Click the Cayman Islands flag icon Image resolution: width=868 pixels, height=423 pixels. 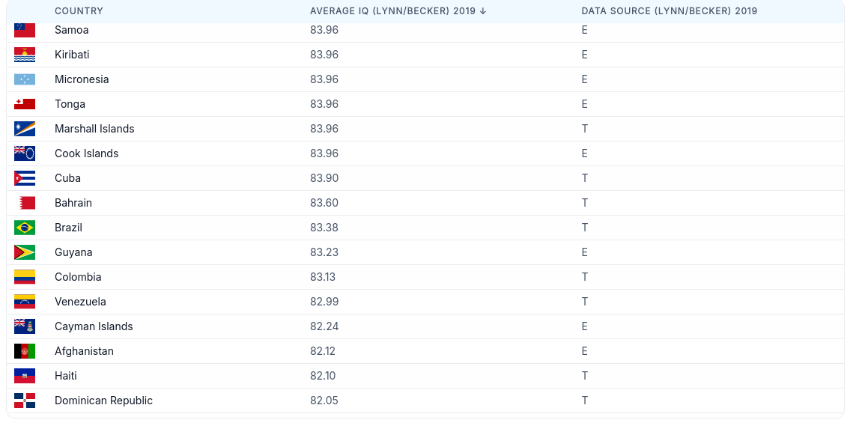point(25,326)
